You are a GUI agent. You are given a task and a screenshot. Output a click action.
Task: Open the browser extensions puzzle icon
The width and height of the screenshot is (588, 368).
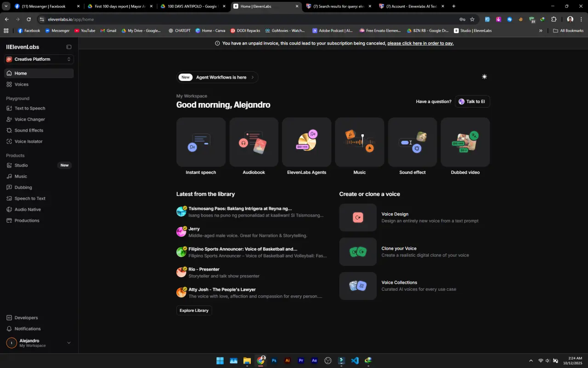pyautogui.click(x=554, y=19)
